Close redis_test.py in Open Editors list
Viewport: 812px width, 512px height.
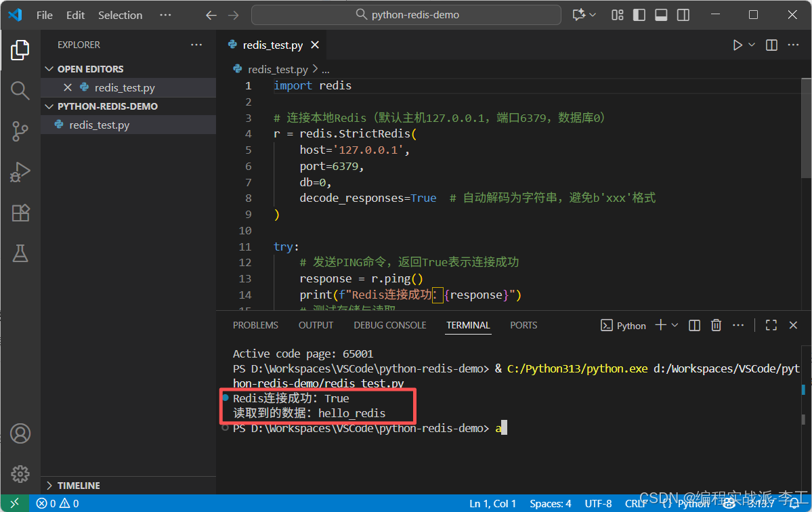pyautogui.click(x=67, y=87)
